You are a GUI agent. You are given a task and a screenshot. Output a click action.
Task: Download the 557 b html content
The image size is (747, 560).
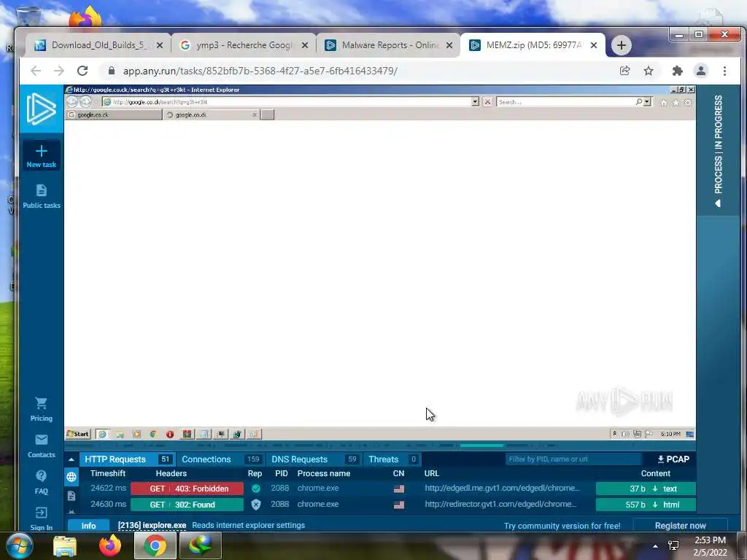(646, 505)
